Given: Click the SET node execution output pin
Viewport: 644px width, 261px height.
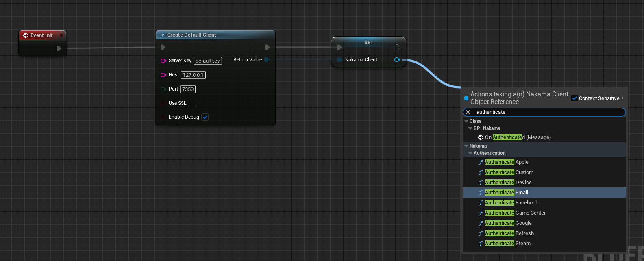Looking at the screenshot, I should [398, 47].
